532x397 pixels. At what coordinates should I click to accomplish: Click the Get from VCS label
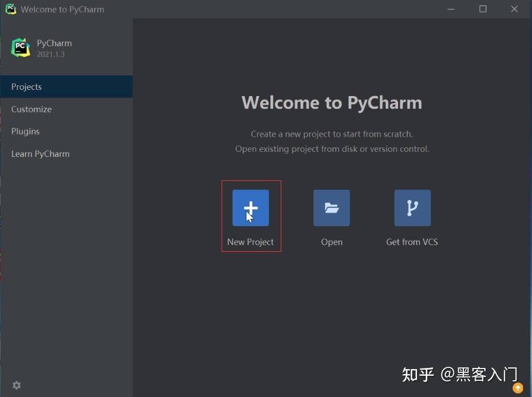click(x=411, y=242)
